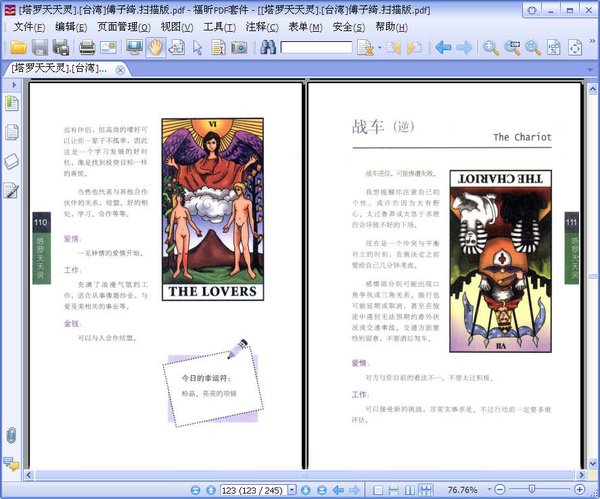600x499 pixels.
Task: Open the search options dropdown arrow
Action: pos(380,48)
